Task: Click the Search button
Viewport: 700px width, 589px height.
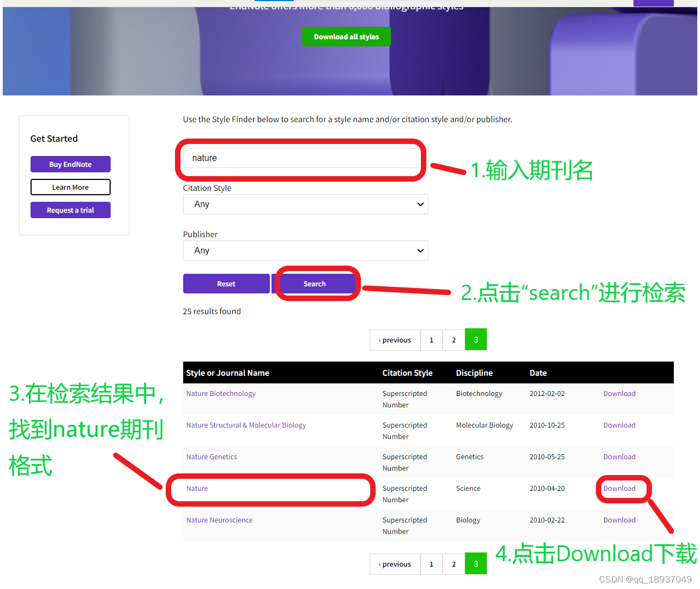Action: tap(315, 284)
